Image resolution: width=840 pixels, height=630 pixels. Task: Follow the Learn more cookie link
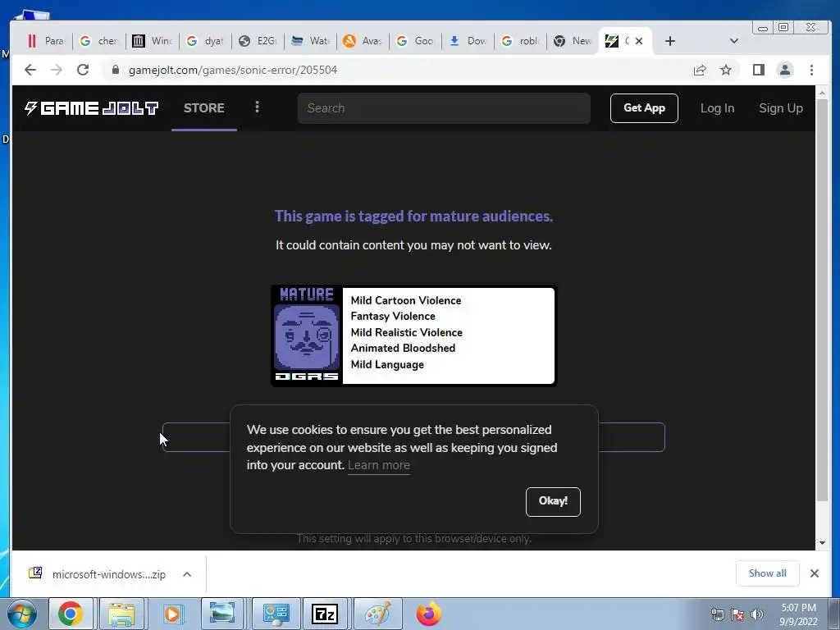[379, 465]
